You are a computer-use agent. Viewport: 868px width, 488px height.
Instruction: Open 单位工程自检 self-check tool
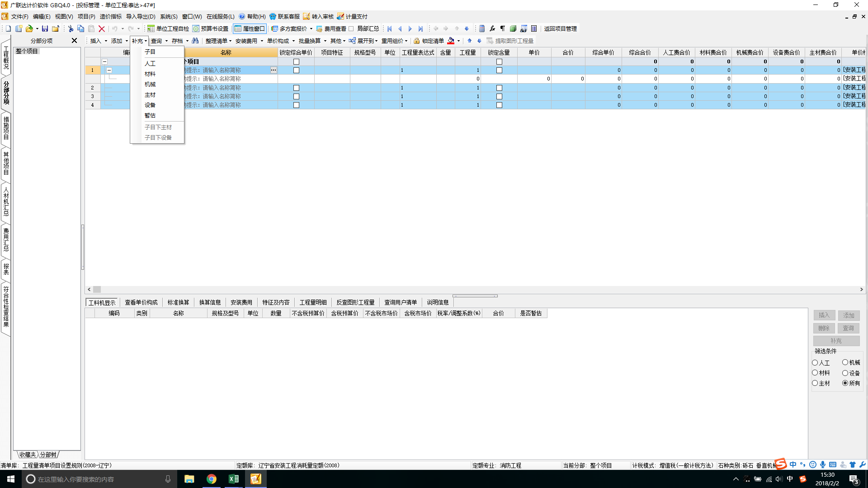click(168, 28)
